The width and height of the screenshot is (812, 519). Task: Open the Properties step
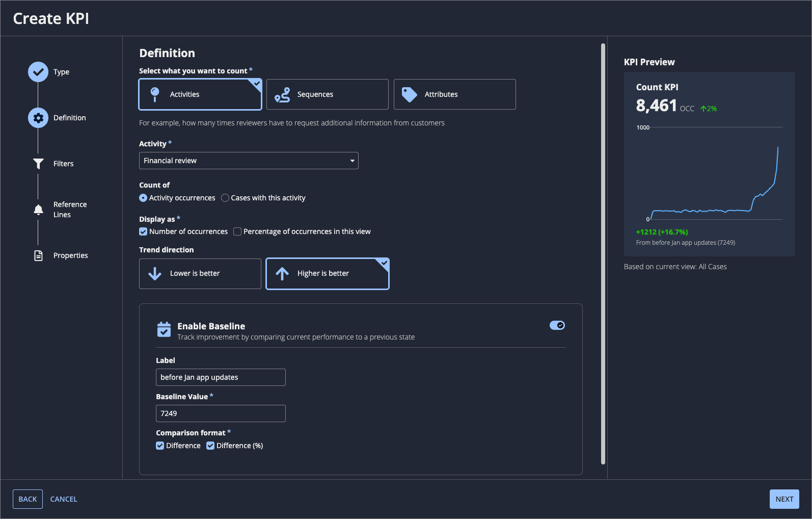pyautogui.click(x=70, y=255)
